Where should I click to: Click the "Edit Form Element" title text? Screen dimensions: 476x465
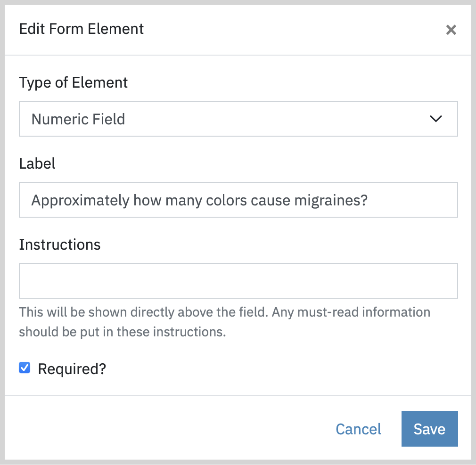[82, 29]
